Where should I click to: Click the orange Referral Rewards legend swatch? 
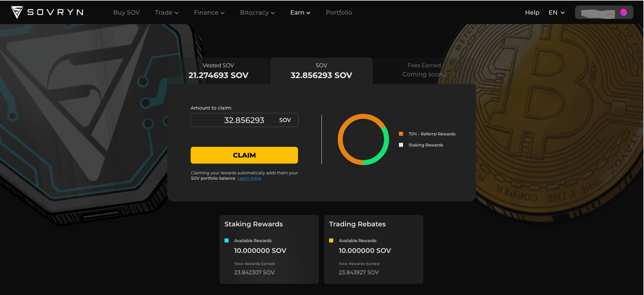point(401,134)
